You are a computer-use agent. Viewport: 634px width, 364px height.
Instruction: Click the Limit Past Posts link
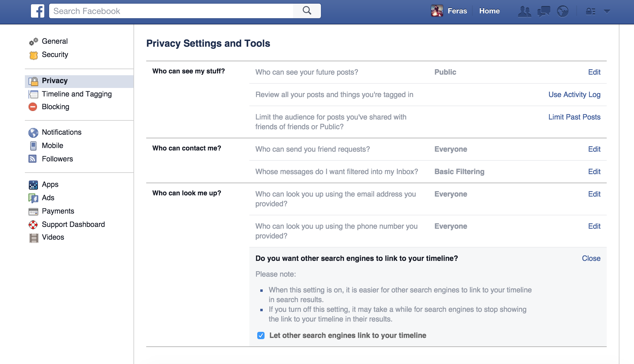pos(574,117)
